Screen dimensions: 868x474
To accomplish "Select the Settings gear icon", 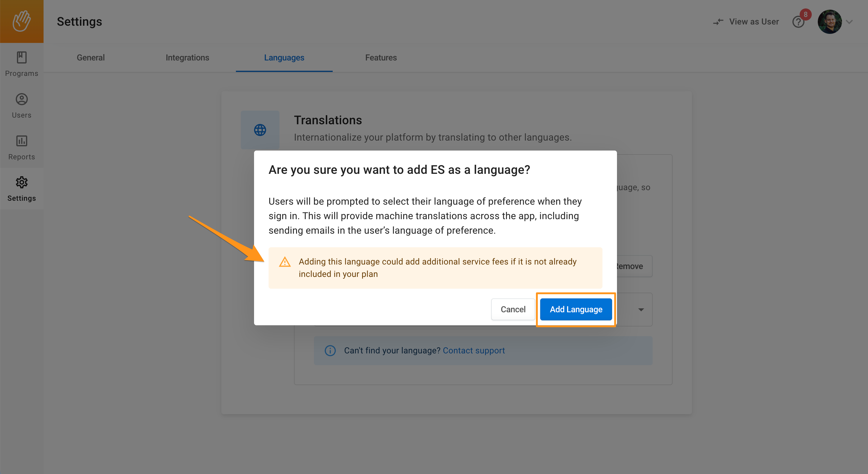I will [21, 182].
